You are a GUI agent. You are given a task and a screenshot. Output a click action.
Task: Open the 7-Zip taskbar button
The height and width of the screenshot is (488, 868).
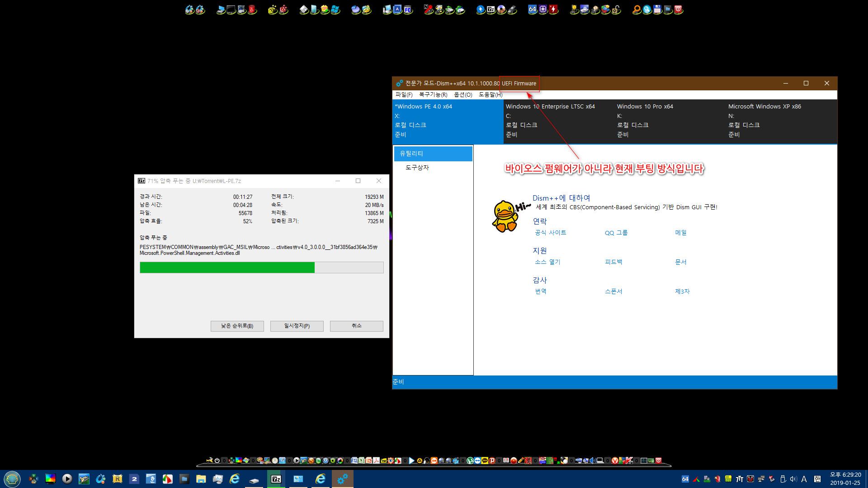pyautogui.click(x=276, y=479)
